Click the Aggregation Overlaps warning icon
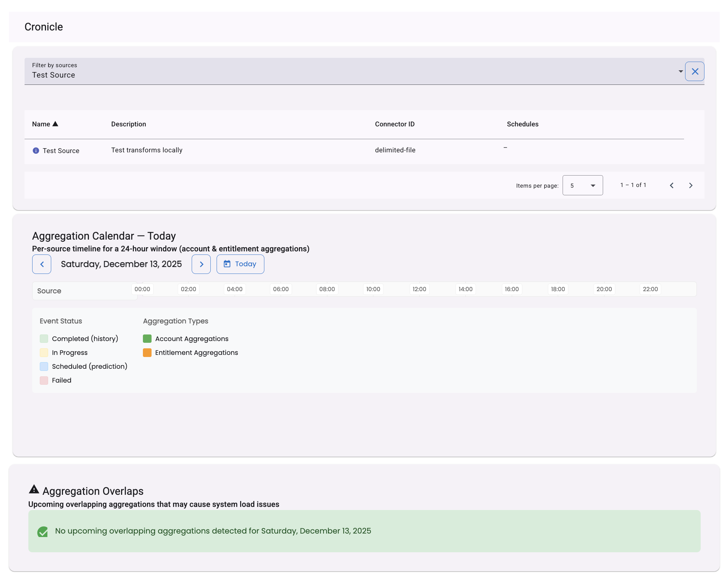 34,489
